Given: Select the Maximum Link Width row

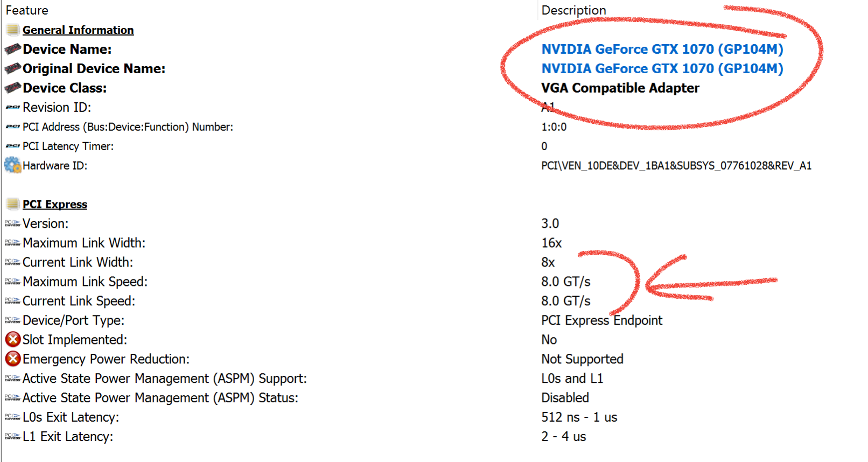Looking at the screenshot, I should coord(83,243).
